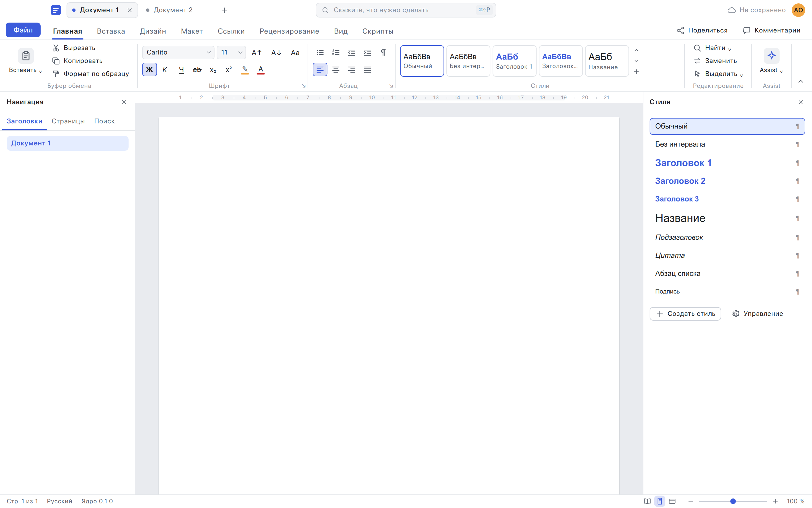The width and height of the screenshot is (812, 508).
Task: Switch to the Документ 2 tab
Action: pyautogui.click(x=173, y=10)
